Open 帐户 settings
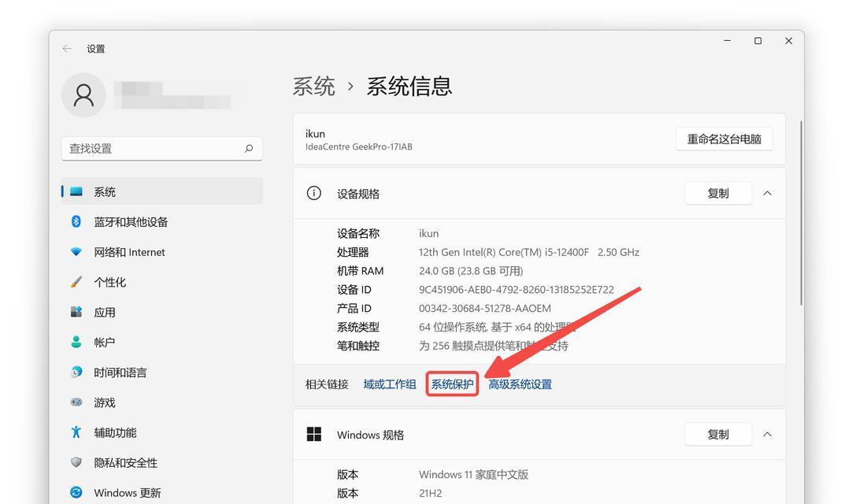The image size is (863, 504). click(162, 343)
